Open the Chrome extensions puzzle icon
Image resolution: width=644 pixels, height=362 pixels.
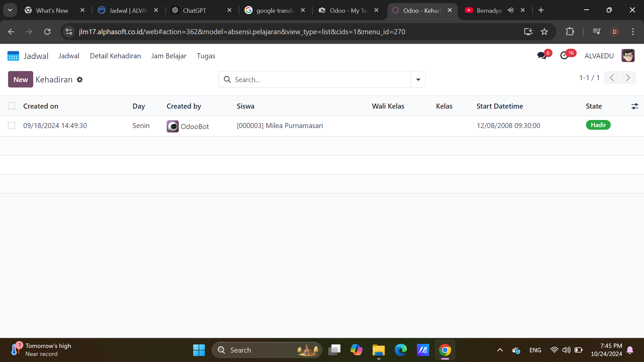tap(570, 32)
